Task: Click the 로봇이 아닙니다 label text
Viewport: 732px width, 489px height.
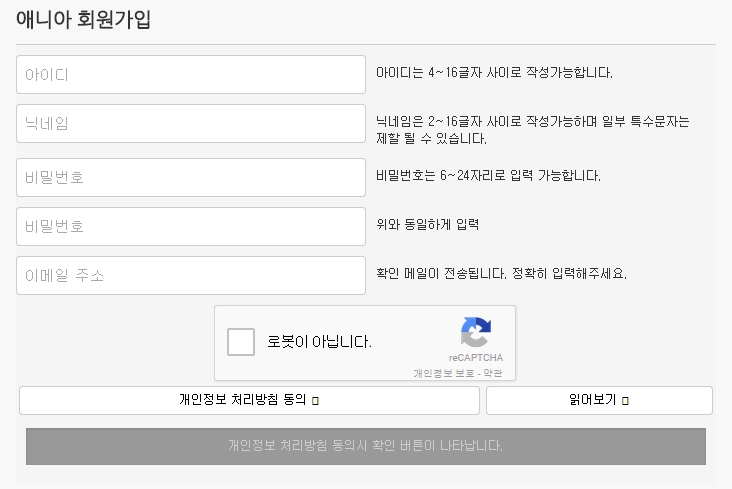Action: coord(319,342)
